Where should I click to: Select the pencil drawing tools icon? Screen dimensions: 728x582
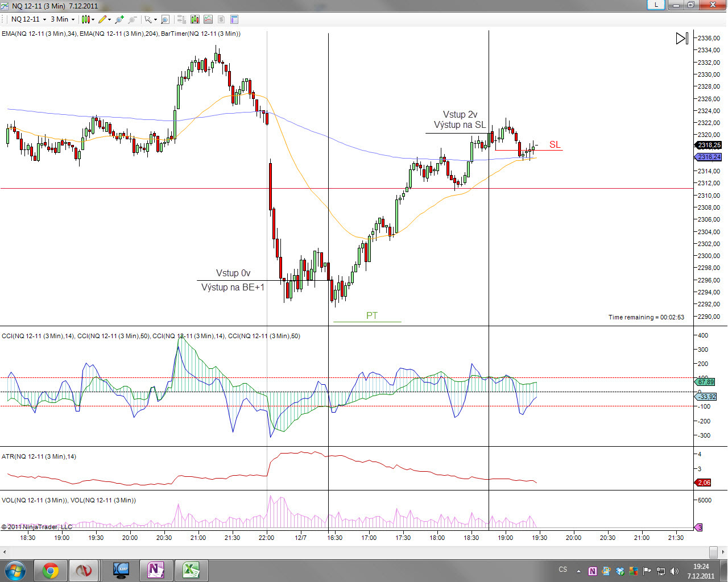[102, 19]
